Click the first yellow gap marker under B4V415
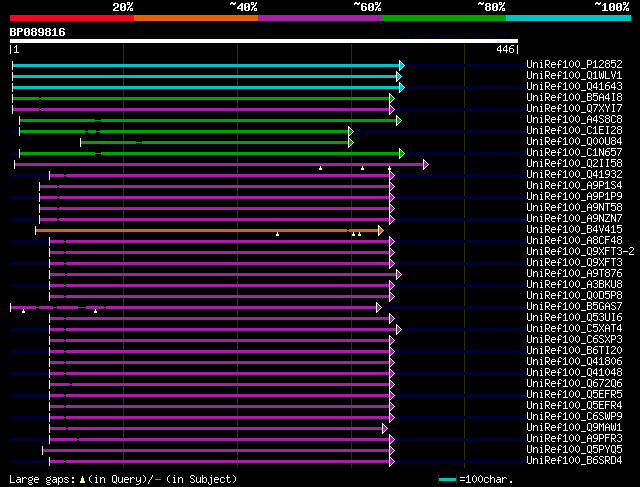The image size is (640, 487). [x=278, y=234]
